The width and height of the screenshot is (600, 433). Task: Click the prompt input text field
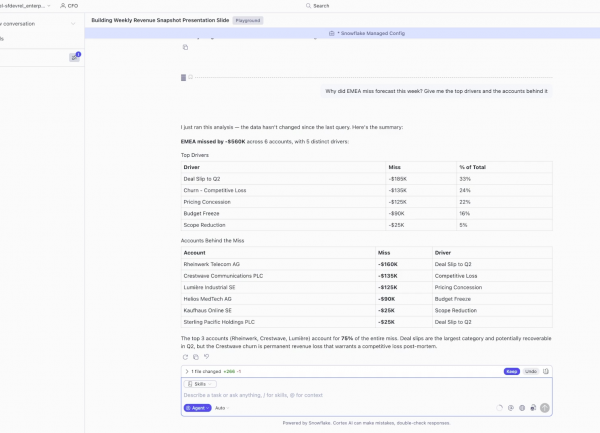(367, 395)
